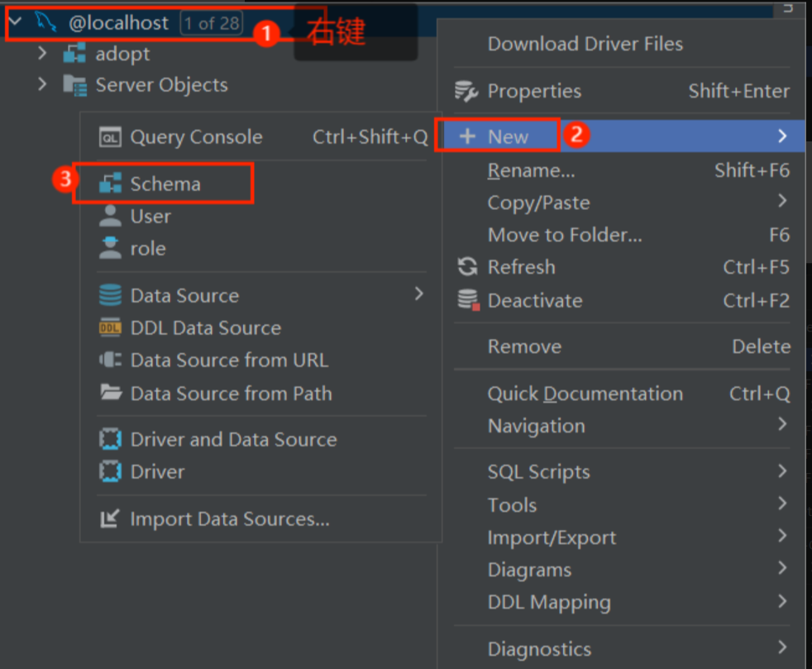
Task: Click the Properties wrench icon
Action: point(467,92)
